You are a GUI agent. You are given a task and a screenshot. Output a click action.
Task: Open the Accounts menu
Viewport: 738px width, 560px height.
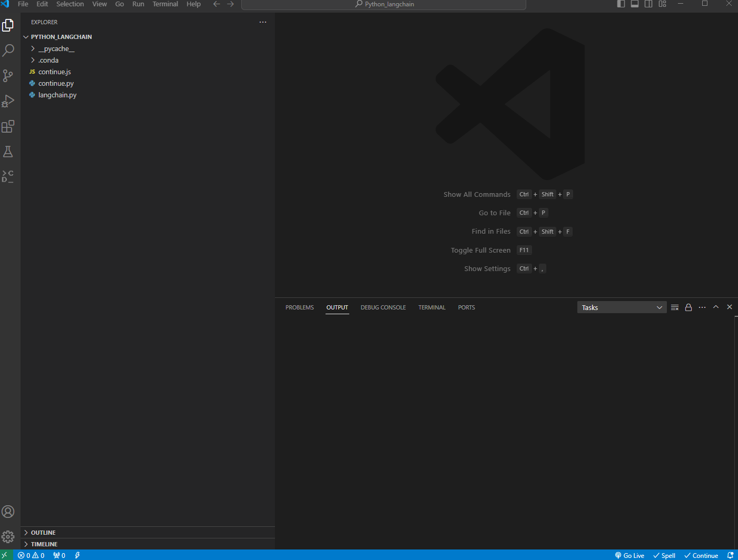pos(8,512)
